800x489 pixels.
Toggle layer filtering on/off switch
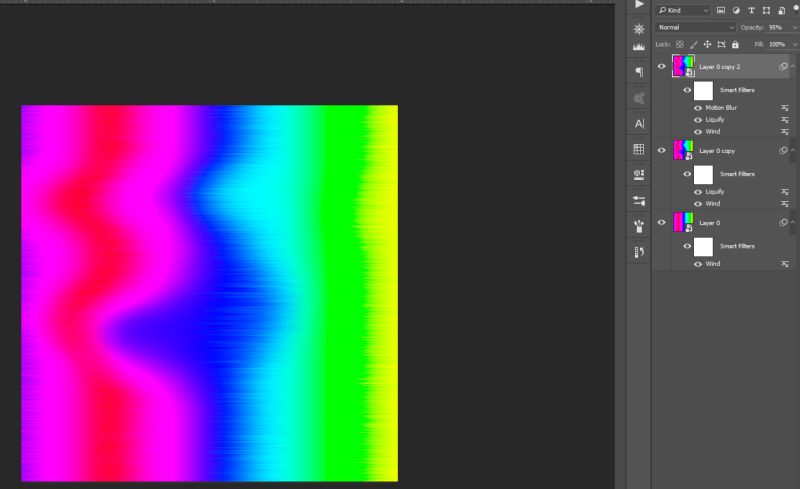pyautogui.click(x=796, y=10)
